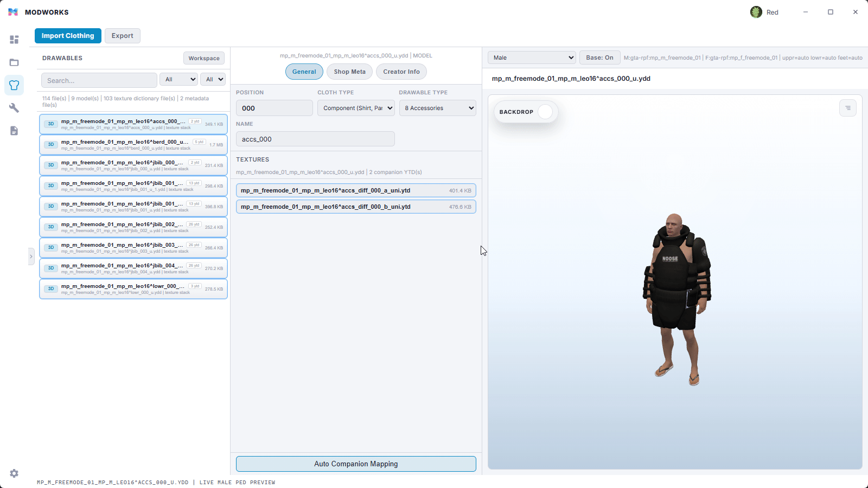The image size is (868, 488).
Task: Open the wider All filter dropdown
Action: click(179, 80)
